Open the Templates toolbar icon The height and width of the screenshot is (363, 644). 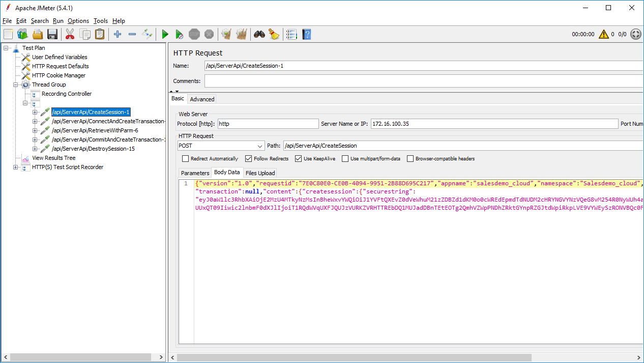[22, 34]
